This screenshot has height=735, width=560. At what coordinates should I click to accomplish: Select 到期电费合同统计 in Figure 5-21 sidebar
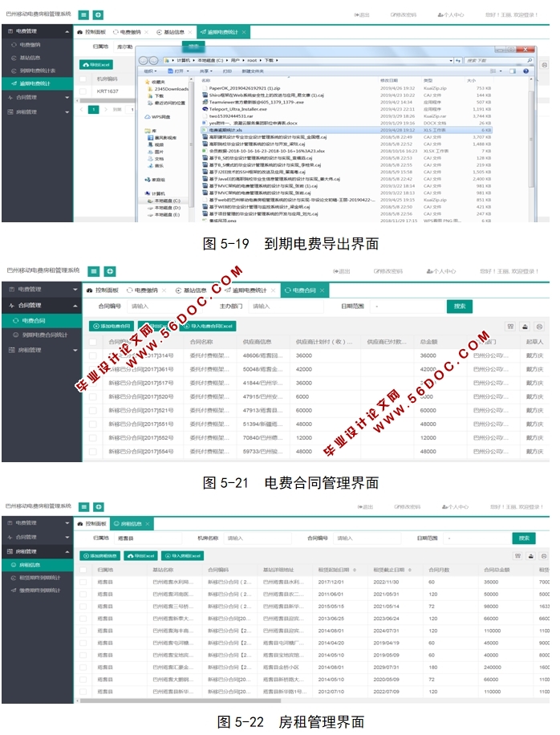click(41, 335)
